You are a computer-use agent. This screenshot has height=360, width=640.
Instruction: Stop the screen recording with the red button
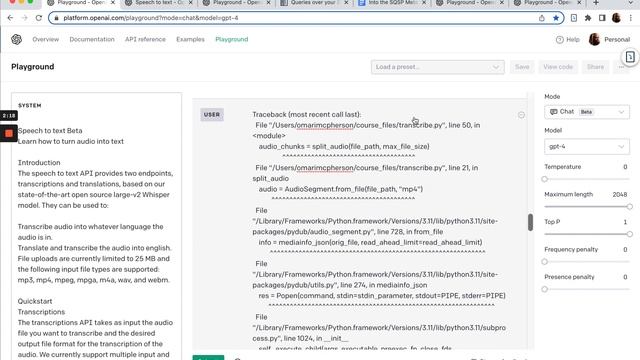click(9, 133)
